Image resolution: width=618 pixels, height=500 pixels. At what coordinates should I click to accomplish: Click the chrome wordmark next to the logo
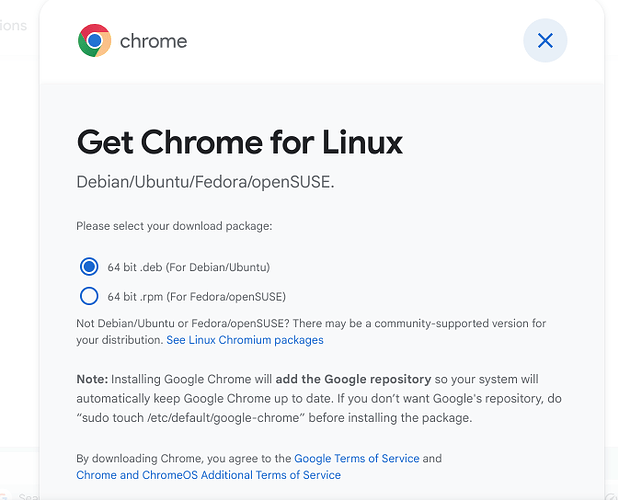tap(153, 41)
